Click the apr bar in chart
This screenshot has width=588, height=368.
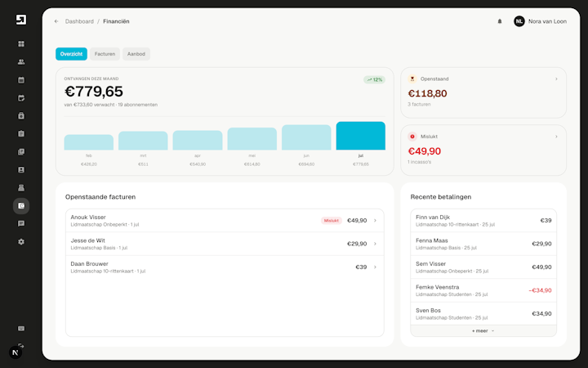click(x=198, y=140)
